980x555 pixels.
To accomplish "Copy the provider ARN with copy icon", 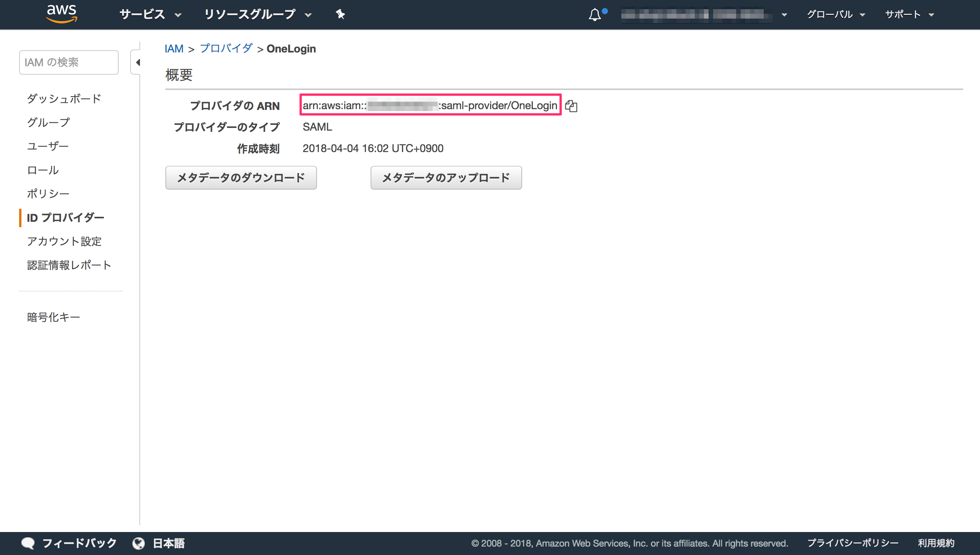I will click(x=572, y=106).
